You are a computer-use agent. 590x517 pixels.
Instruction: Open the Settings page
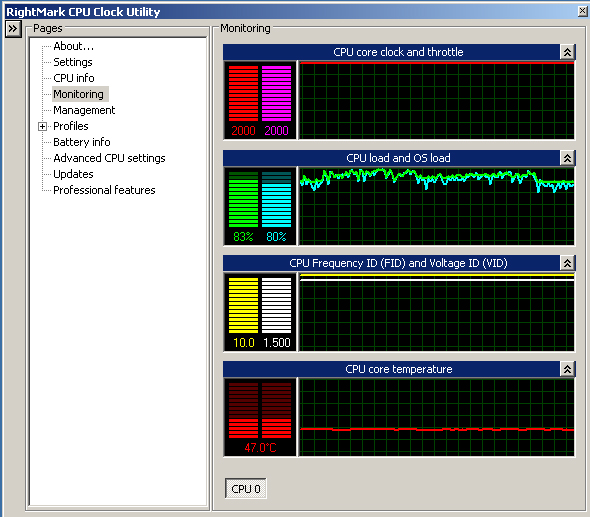coord(73,62)
